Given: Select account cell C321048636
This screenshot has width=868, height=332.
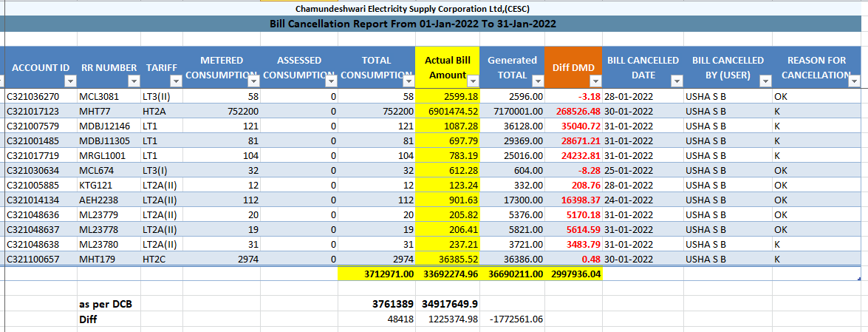Looking at the screenshot, I should 41,214.
